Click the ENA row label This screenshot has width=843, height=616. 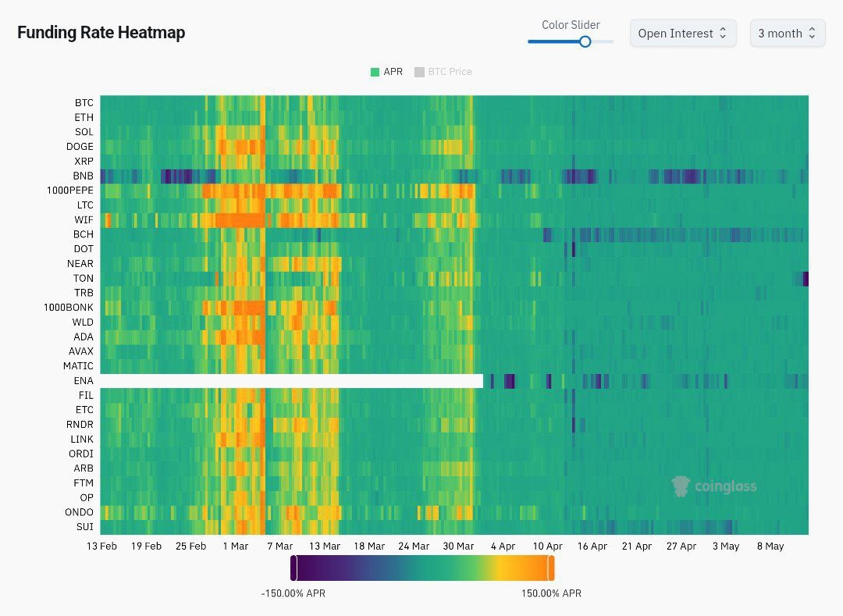83,381
